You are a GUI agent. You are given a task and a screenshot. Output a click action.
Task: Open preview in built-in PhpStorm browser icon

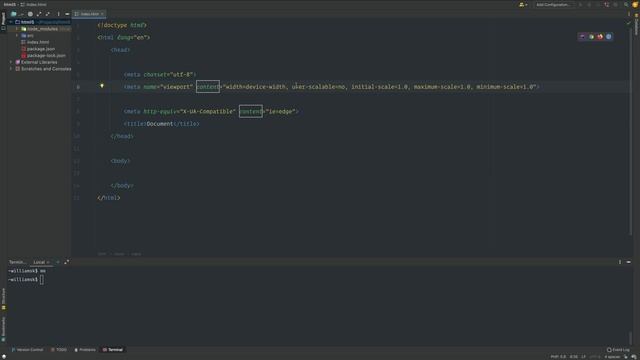tap(582, 37)
